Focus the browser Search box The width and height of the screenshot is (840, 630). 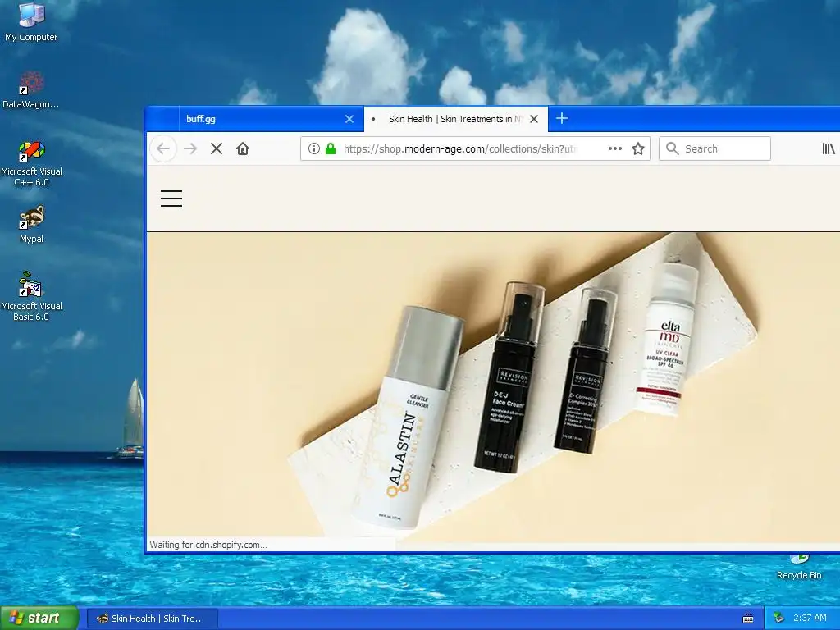coord(714,148)
